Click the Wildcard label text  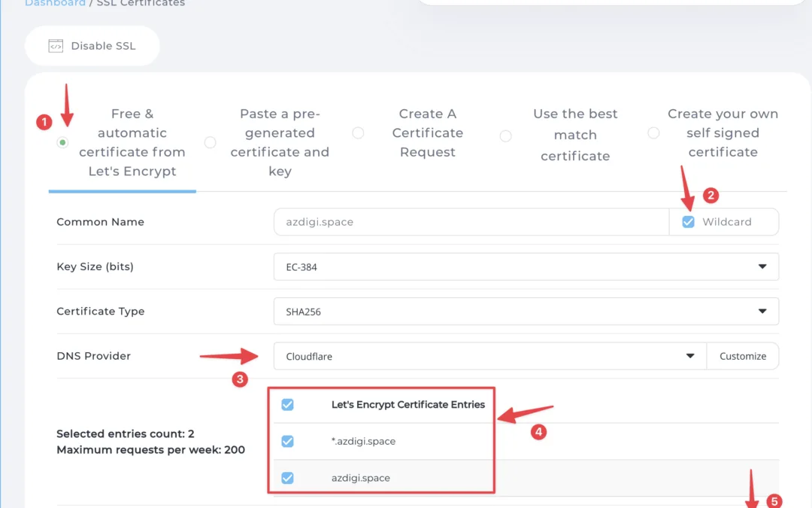[726, 222]
